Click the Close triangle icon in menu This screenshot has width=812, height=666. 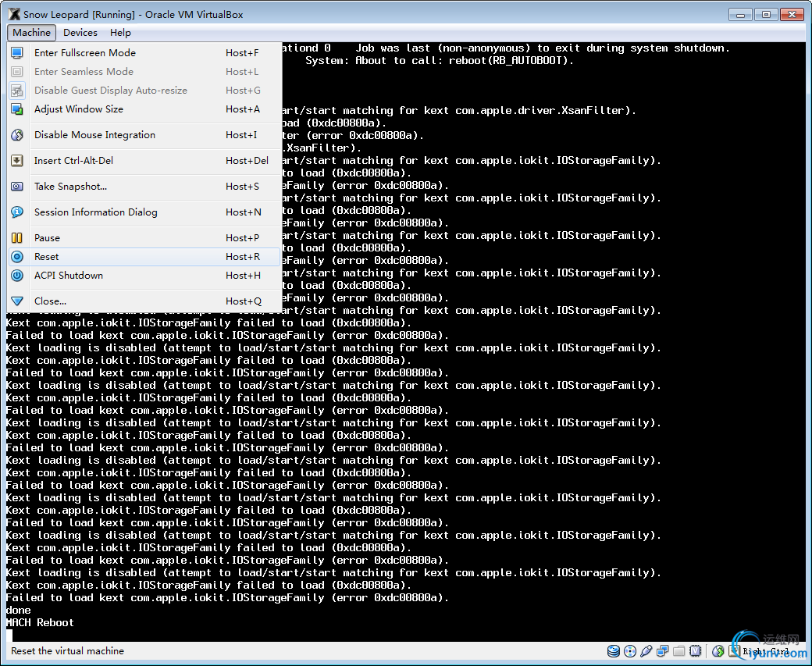pyautogui.click(x=17, y=301)
